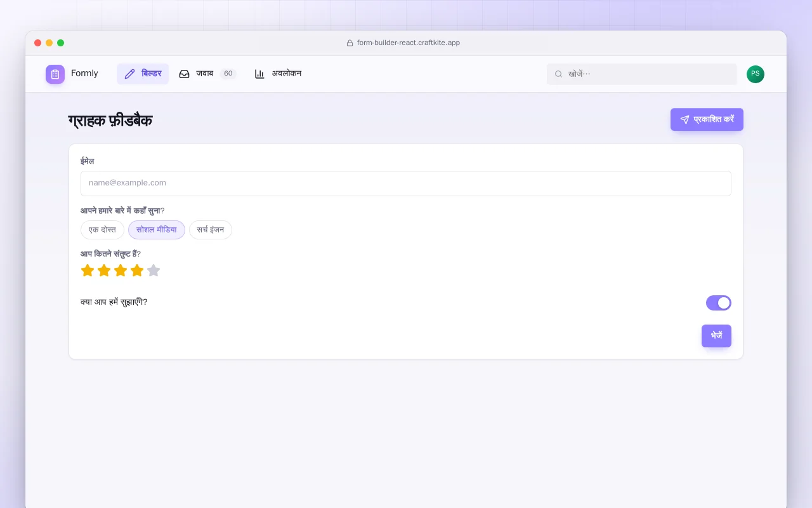Click the ईमेल field label
The image size is (812, 508).
tap(88, 161)
